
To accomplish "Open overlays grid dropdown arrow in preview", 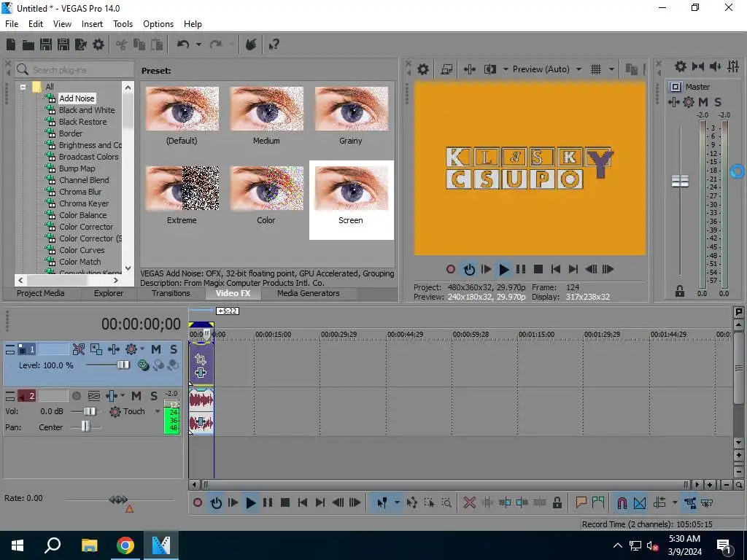I will click(x=611, y=69).
